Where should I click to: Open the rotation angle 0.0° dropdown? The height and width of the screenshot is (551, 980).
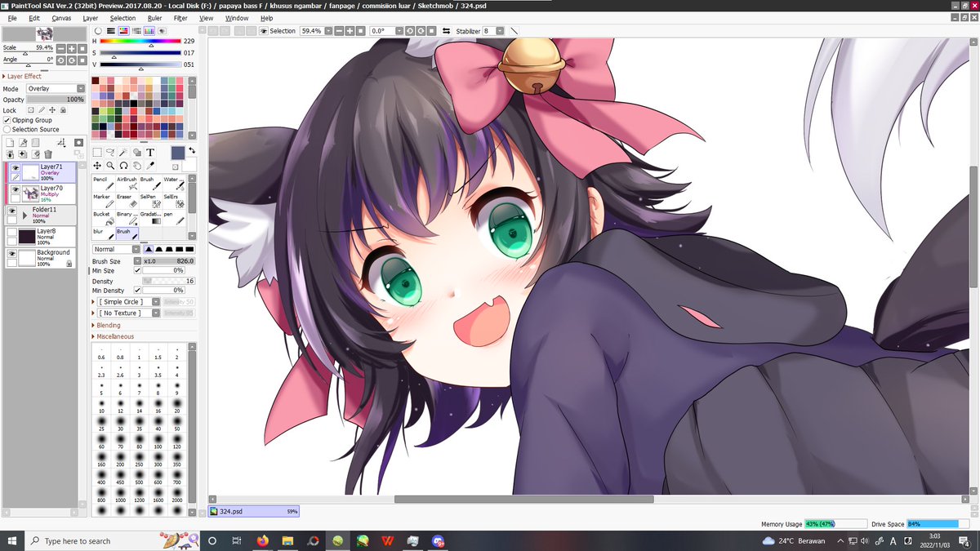pyautogui.click(x=399, y=31)
